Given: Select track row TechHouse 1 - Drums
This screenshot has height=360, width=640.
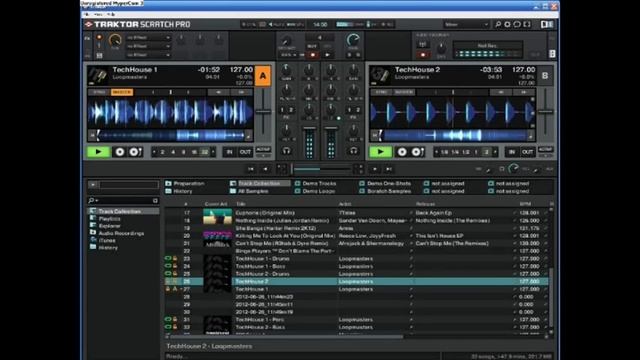Looking at the screenshot, I should 355,259.
